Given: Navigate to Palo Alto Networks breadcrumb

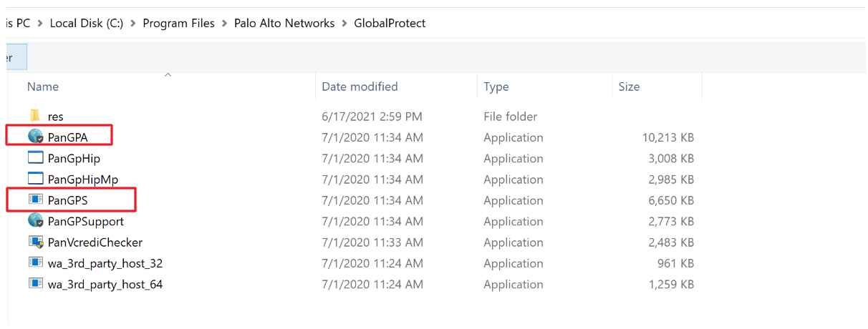Looking at the screenshot, I should pos(284,24).
